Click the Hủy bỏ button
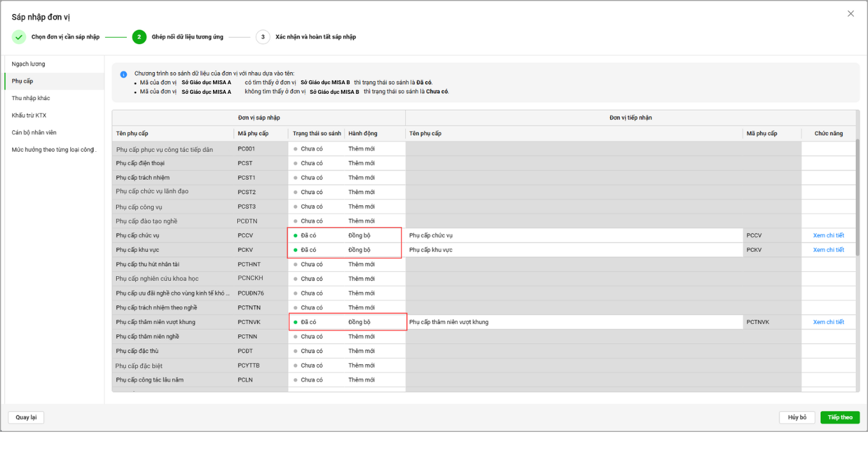 [x=797, y=417]
